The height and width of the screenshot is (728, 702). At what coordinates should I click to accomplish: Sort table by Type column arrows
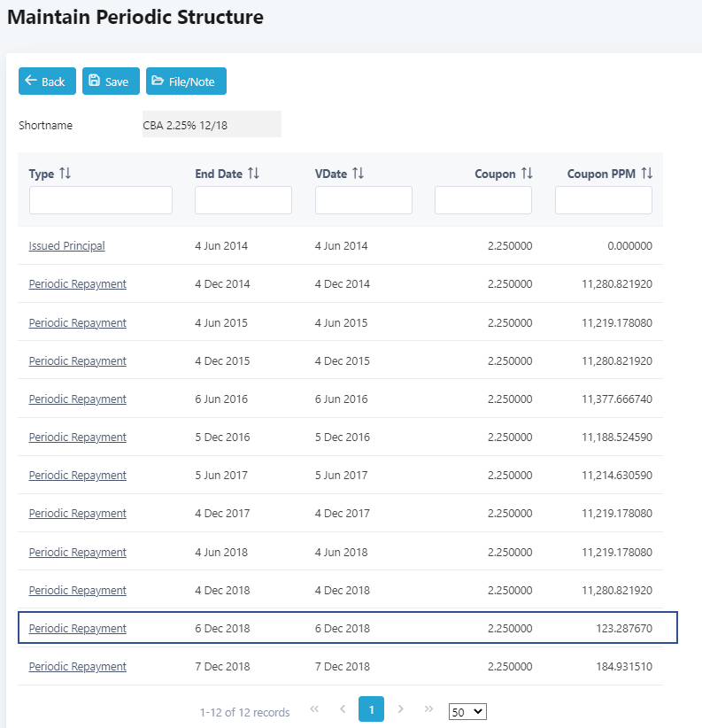coord(65,174)
